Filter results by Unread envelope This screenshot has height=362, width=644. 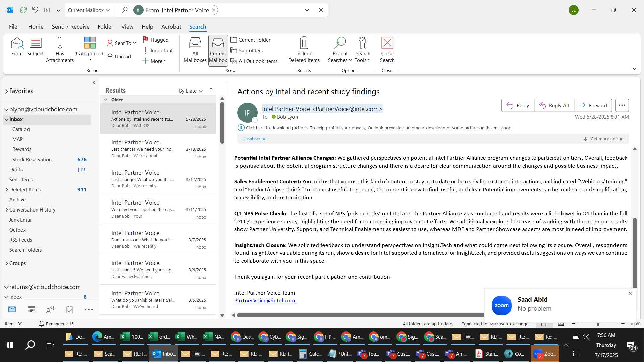pos(119,56)
